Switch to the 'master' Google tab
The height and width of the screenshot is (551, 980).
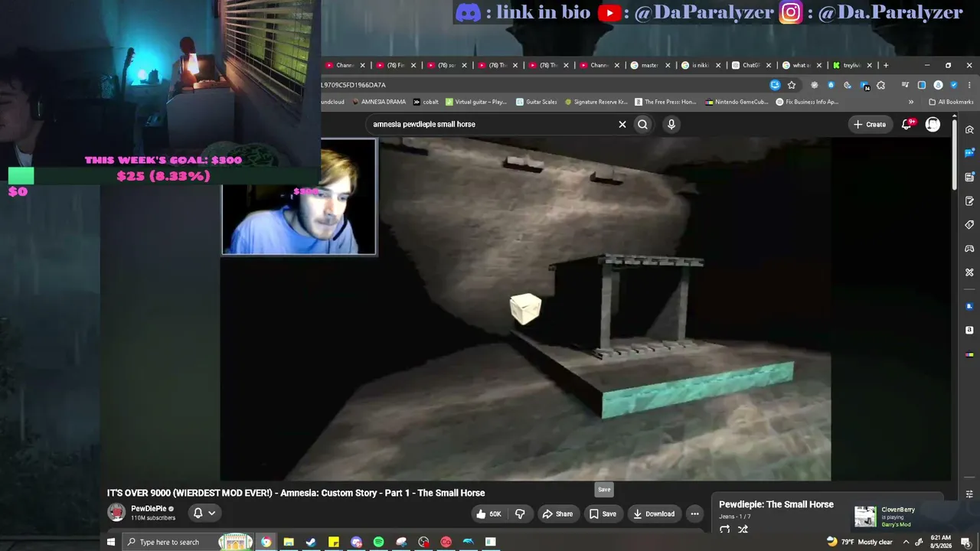[645, 65]
